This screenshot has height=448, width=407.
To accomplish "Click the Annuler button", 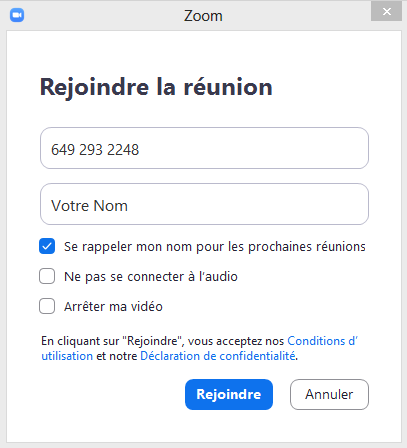I will tap(329, 394).
